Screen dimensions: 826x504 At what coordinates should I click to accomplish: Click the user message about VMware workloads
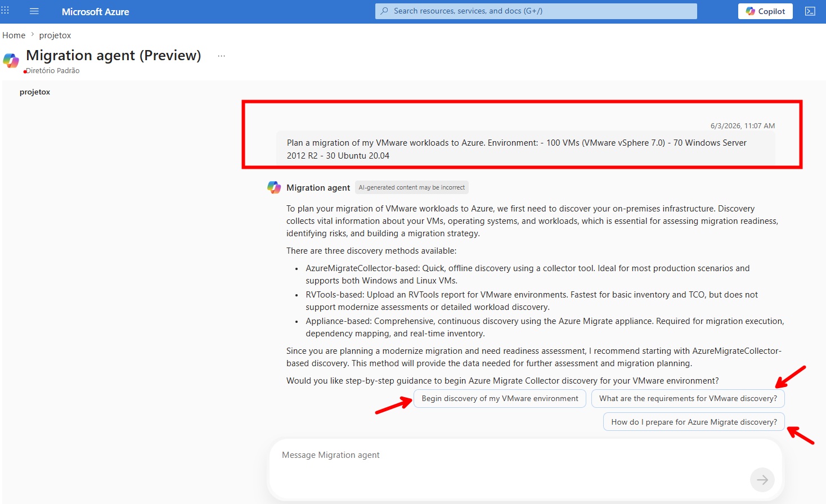pos(526,149)
